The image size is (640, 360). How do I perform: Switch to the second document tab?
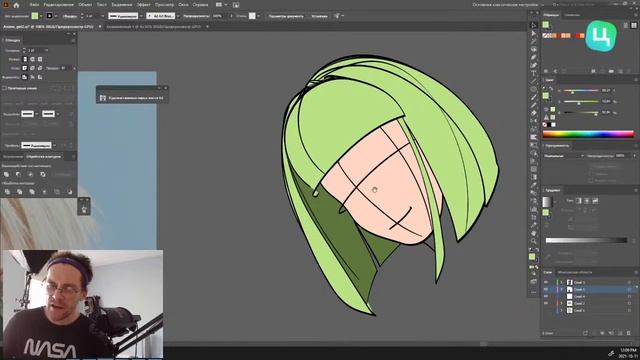154,27
